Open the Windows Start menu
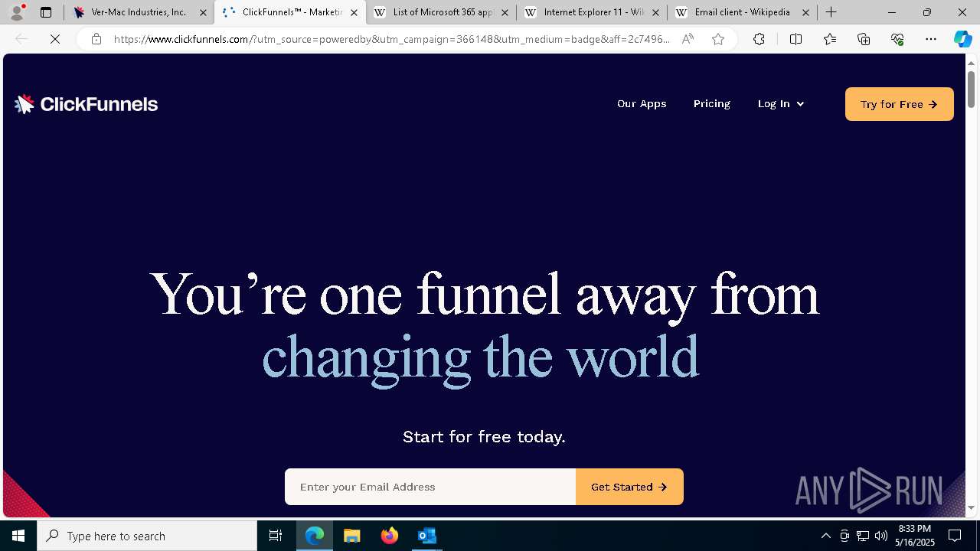 tap(18, 536)
